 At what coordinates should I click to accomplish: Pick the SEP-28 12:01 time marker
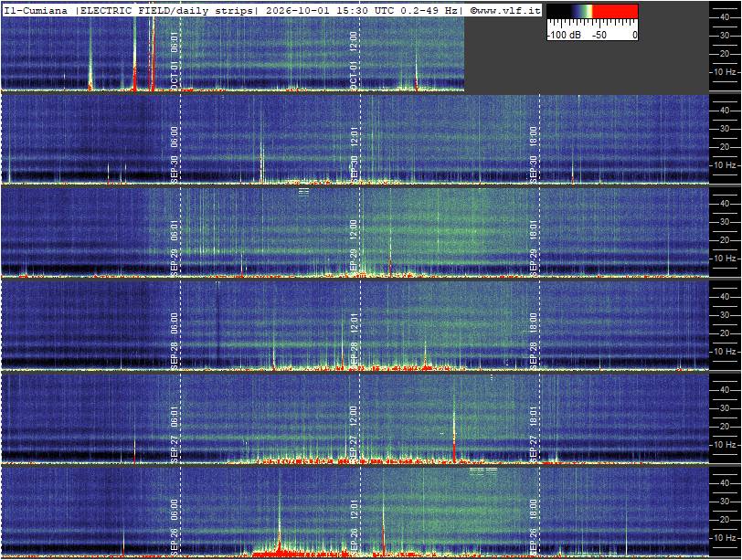point(354,342)
